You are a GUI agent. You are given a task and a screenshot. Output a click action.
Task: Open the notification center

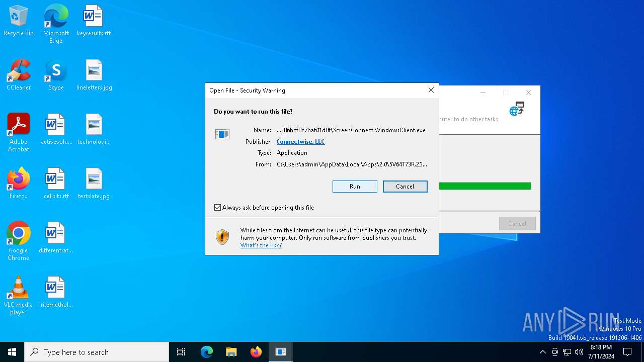[627, 352]
